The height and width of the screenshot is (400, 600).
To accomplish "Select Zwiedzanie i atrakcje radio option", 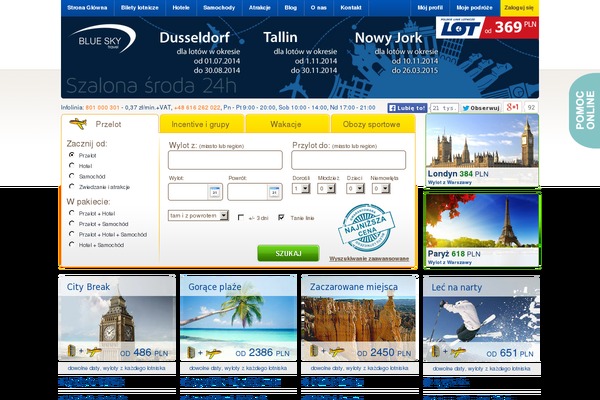I will pyautogui.click(x=72, y=186).
